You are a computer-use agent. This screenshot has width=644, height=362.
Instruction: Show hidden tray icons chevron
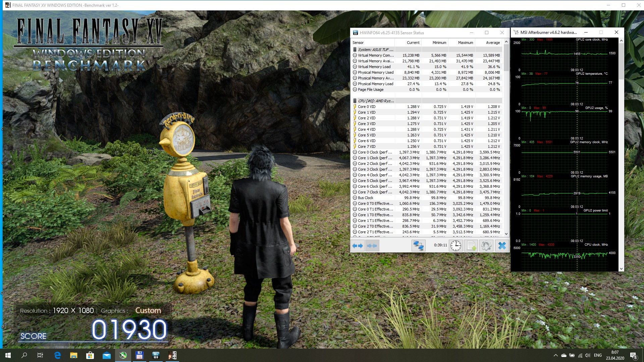(555, 355)
